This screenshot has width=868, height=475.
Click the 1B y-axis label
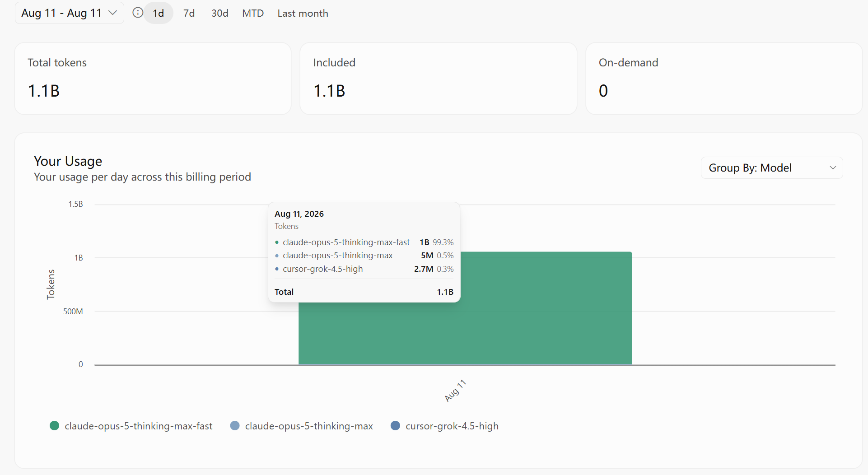(79, 258)
